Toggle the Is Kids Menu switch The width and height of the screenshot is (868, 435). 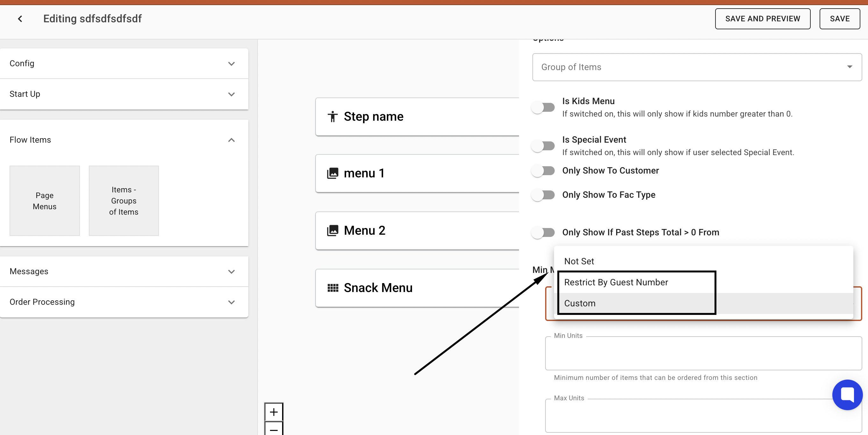pyautogui.click(x=543, y=108)
